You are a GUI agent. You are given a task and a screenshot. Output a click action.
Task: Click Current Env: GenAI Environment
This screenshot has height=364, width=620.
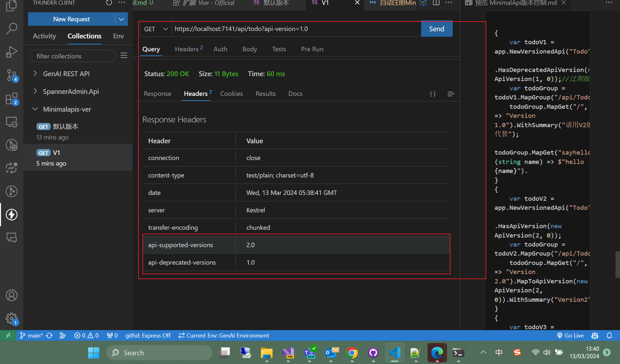tap(224, 335)
